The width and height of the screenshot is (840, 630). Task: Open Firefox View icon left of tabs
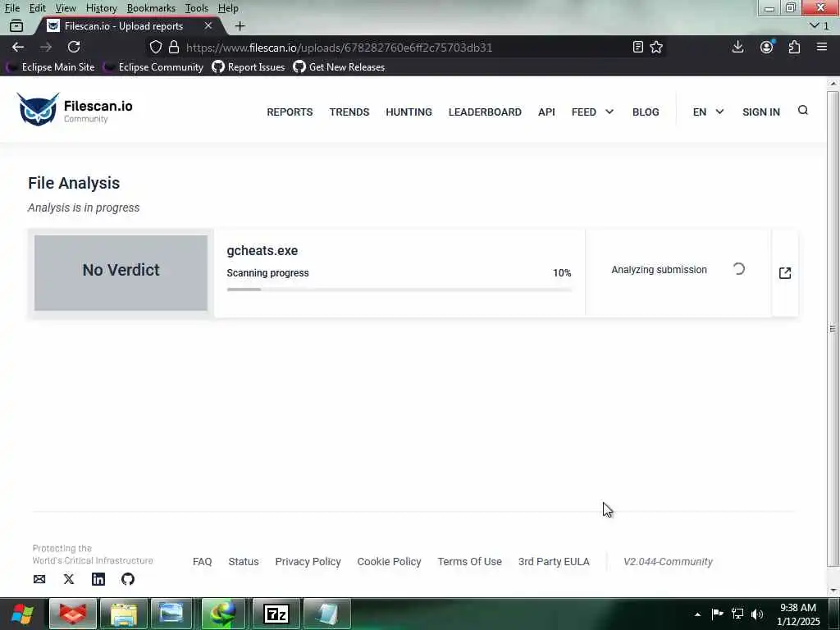(x=16, y=25)
